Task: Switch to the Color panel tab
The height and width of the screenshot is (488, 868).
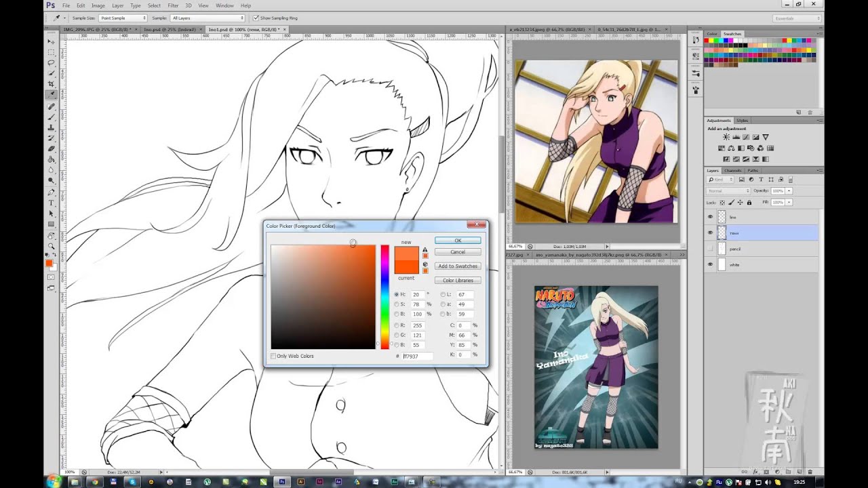Action: 712,33
